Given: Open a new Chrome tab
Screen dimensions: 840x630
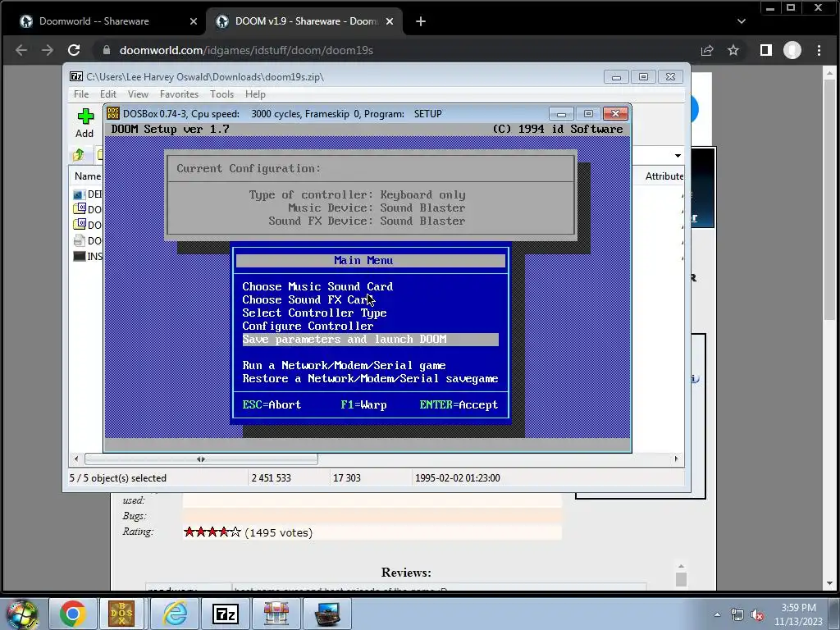Looking at the screenshot, I should click(421, 21).
